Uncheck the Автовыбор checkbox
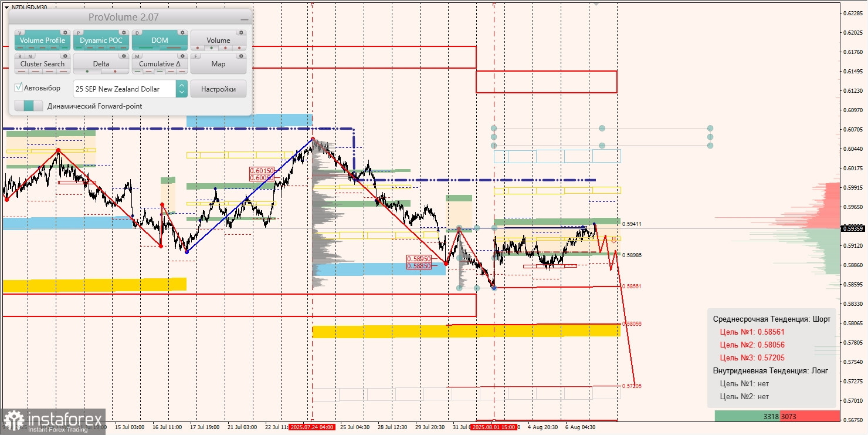This screenshot has height=435, width=868. coord(19,87)
